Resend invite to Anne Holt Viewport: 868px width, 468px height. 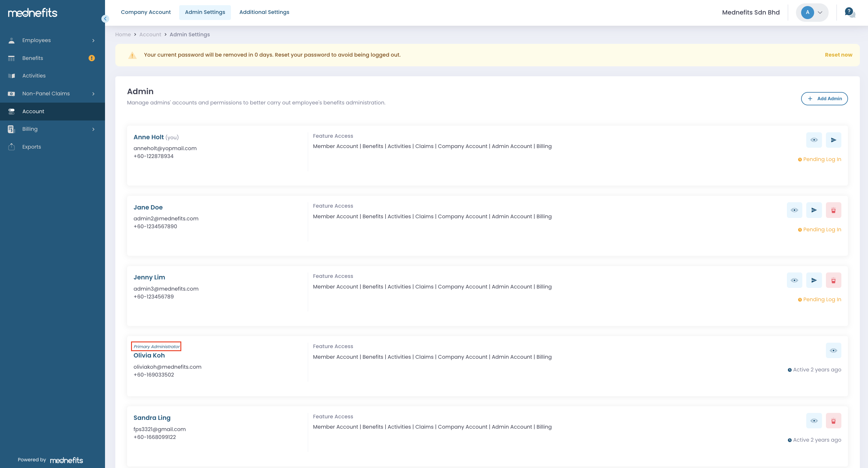click(833, 140)
